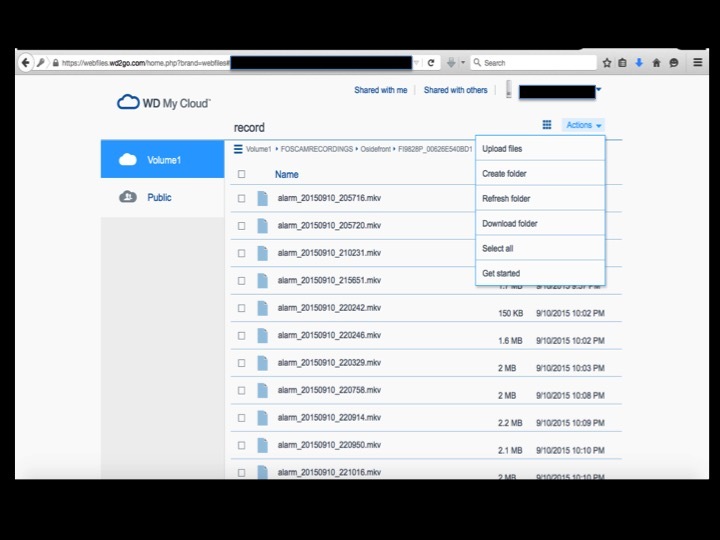720x540 pixels.
Task: Select Volume1 in the sidebar
Action: [x=163, y=159]
